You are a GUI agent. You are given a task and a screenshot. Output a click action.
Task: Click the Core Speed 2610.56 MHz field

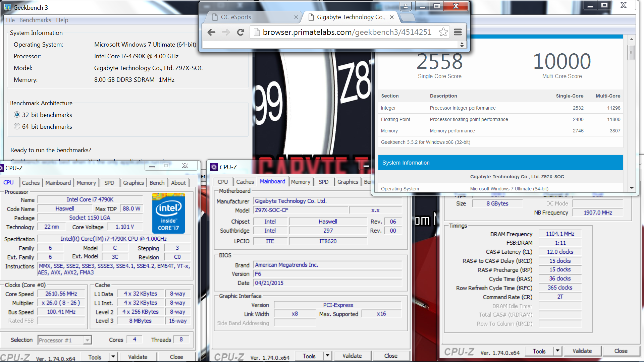[x=61, y=294]
